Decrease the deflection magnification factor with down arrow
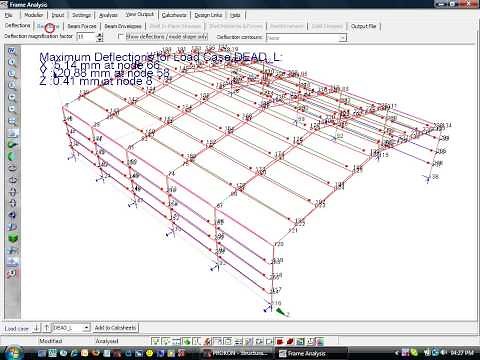 (x=100, y=39)
